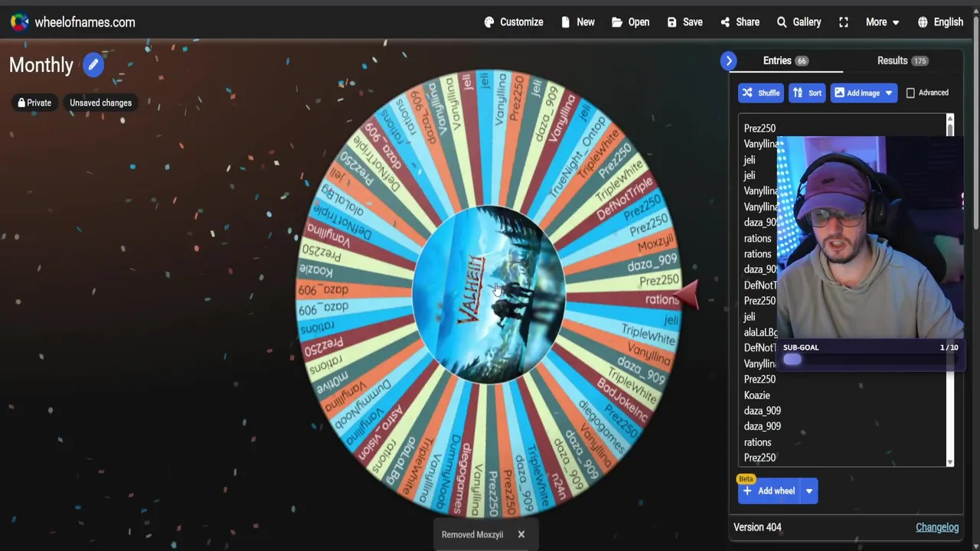
Task: Click the sub-goal progress bar
Action: point(870,360)
